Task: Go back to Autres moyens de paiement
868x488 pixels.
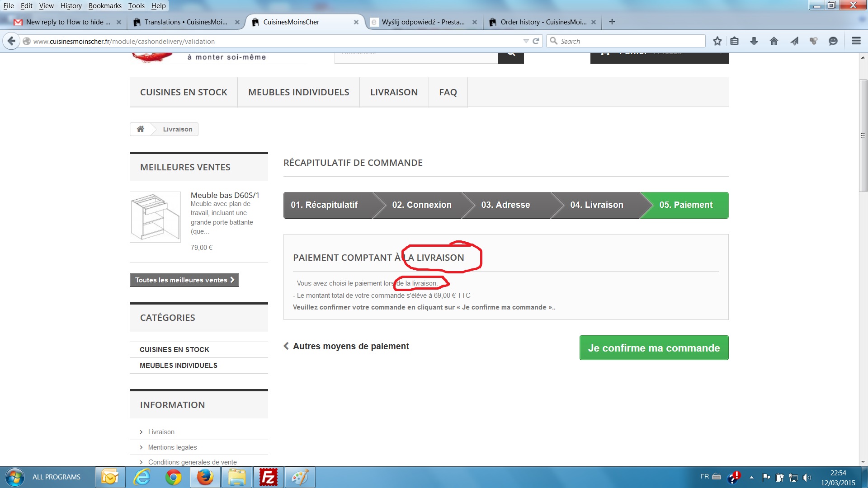Action: [x=346, y=346]
